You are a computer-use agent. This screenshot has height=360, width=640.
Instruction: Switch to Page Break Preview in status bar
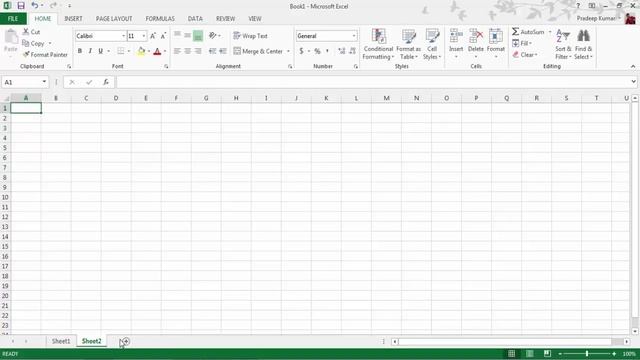click(547, 353)
